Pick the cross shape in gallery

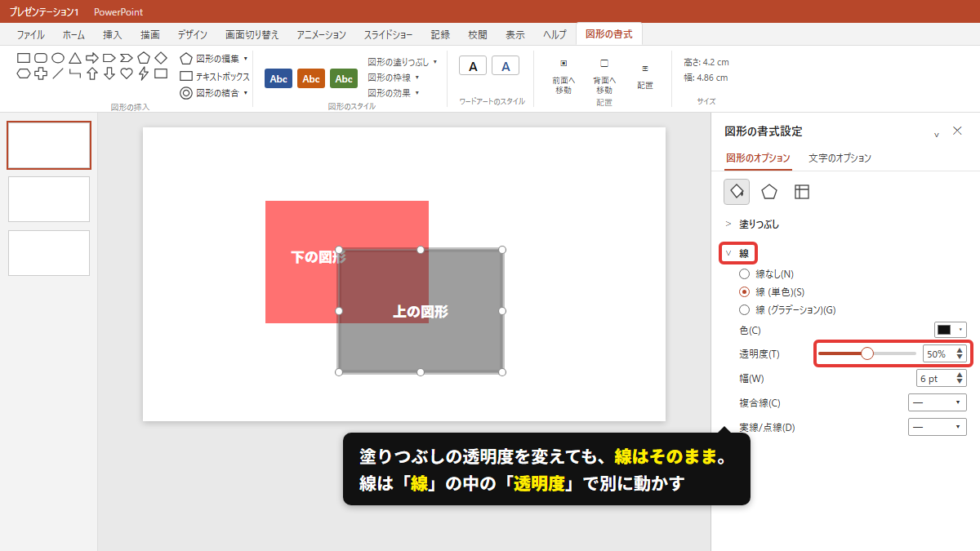[x=41, y=73]
